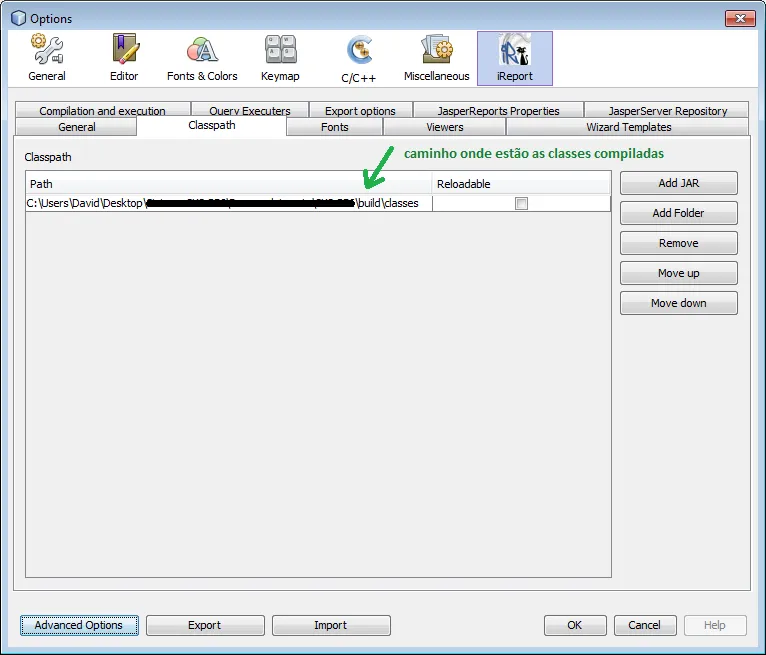Screen dimensions: 766x655
Task: Open the Query Executers tab
Action: point(250,110)
